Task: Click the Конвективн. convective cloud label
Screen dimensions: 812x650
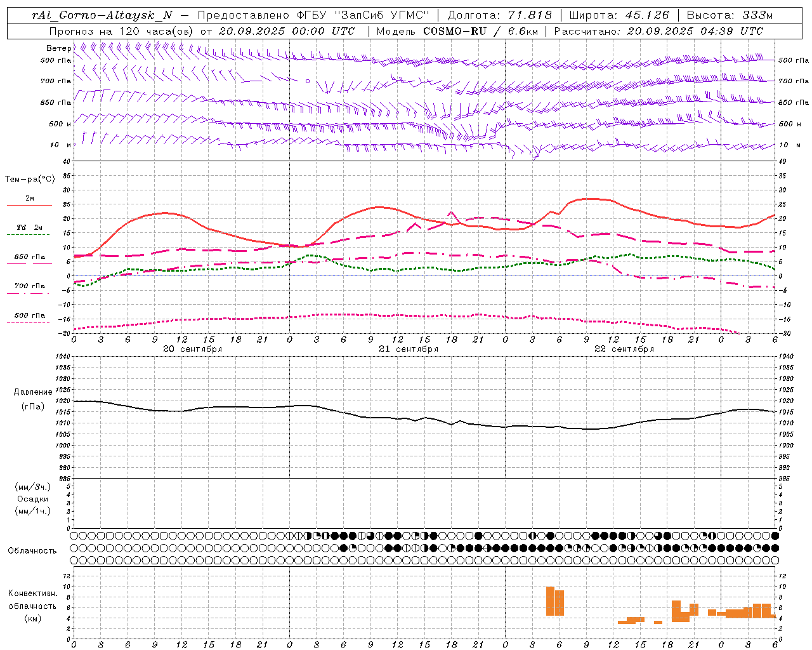Action: [33, 594]
